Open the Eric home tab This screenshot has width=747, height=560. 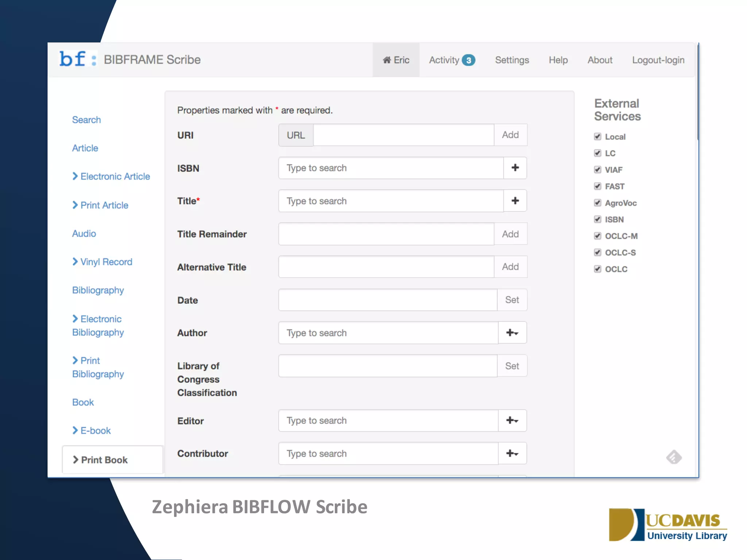(x=396, y=60)
